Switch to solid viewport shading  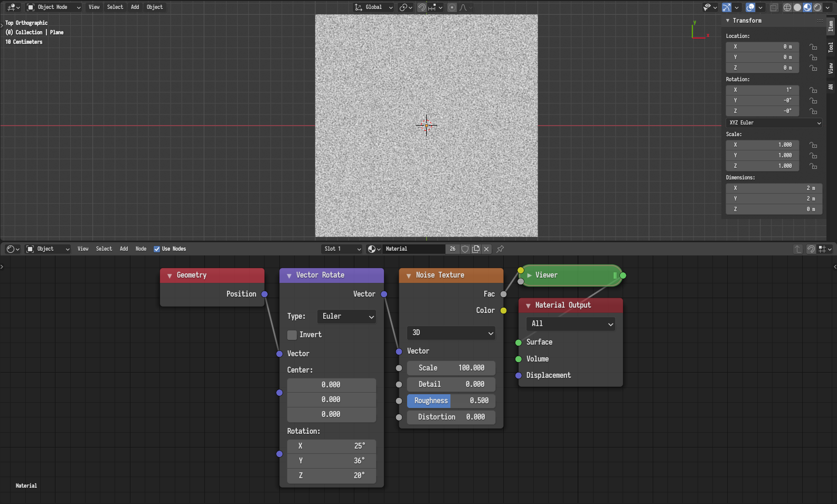pos(797,7)
